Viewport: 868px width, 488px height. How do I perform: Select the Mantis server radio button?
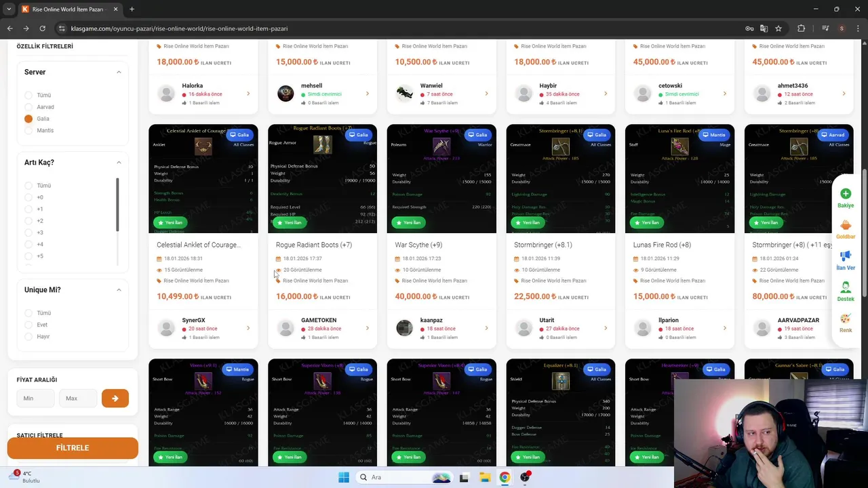[28, 130]
